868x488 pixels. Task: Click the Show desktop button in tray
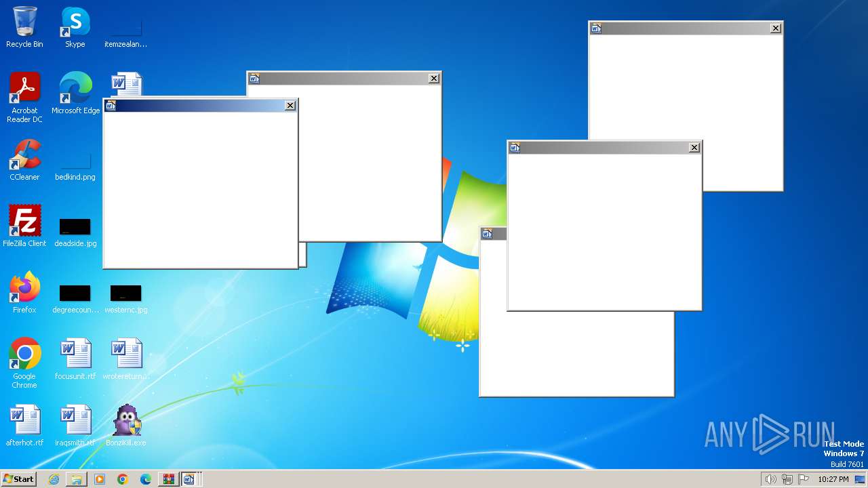tap(861, 479)
